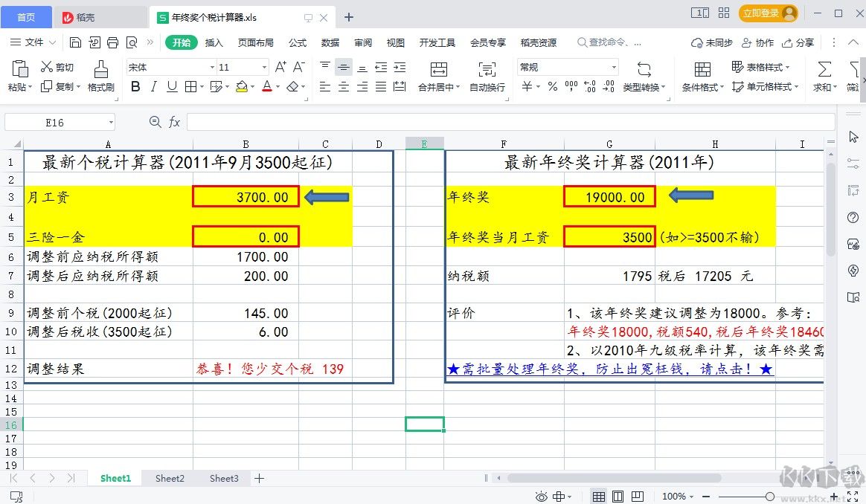Expand the Paste (粘贴) dropdown arrow
866x504 pixels.
[30, 87]
